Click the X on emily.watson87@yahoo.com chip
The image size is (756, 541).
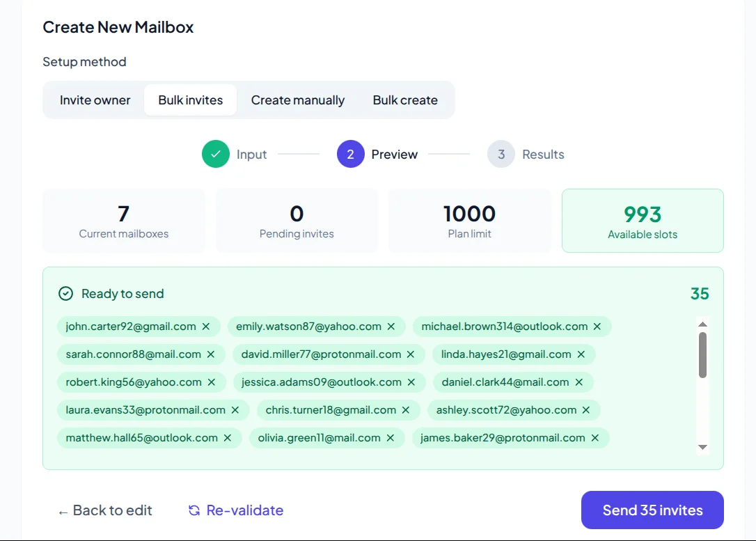click(391, 326)
